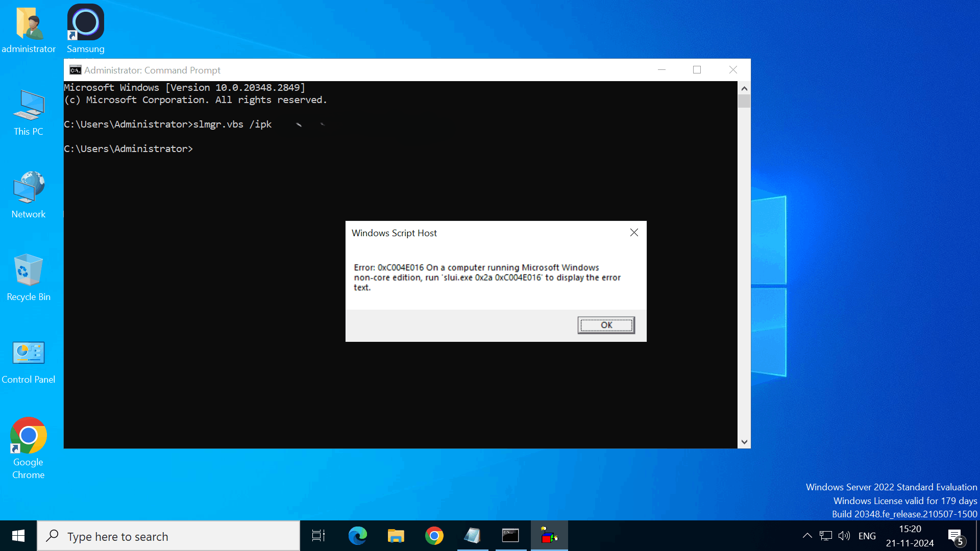The height and width of the screenshot is (551, 980).
Task: Click OK in Windows Script Host dialog
Action: coord(606,325)
